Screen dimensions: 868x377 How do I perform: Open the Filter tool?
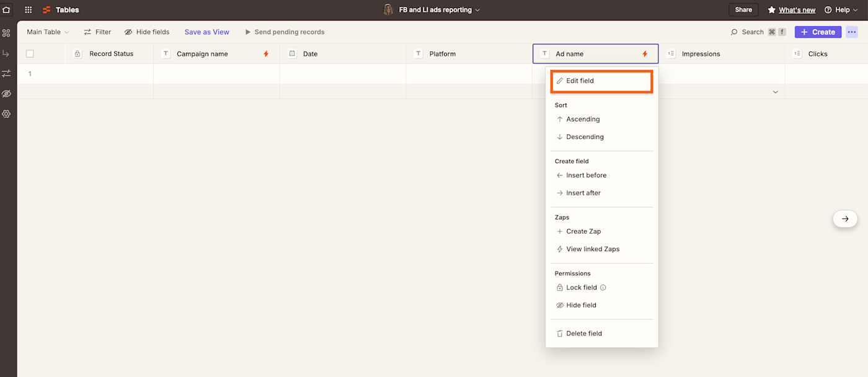pyautogui.click(x=97, y=32)
